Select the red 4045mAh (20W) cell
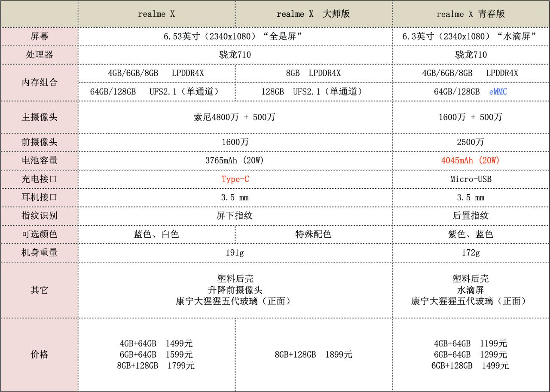This screenshot has width=550, height=392. (470, 161)
